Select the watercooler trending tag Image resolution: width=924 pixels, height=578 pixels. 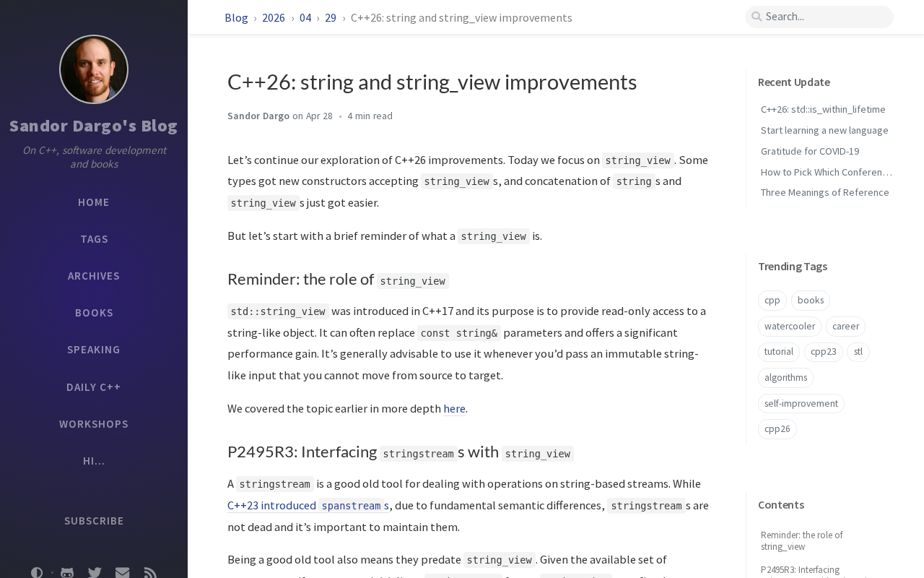pos(790,327)
